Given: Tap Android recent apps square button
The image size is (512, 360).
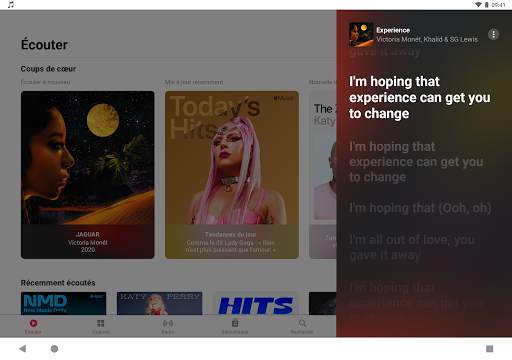Looking at the screenshot, I should click(489, 349).
